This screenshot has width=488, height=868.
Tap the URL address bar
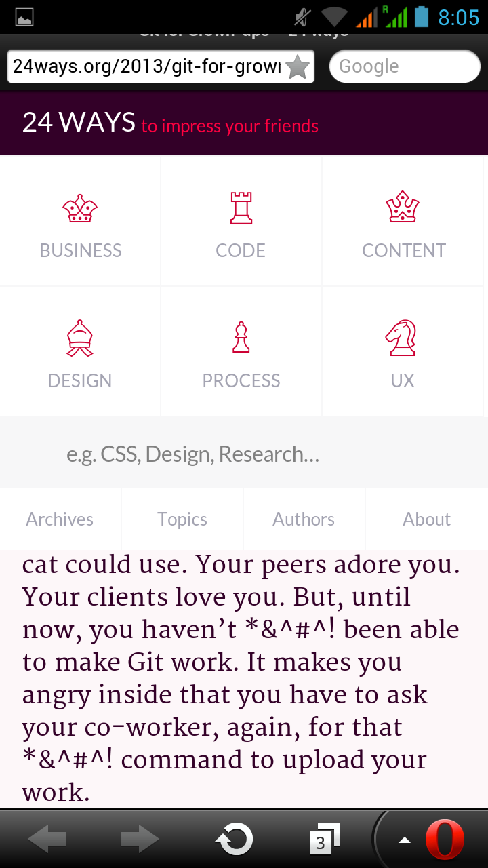pos(146,66)
